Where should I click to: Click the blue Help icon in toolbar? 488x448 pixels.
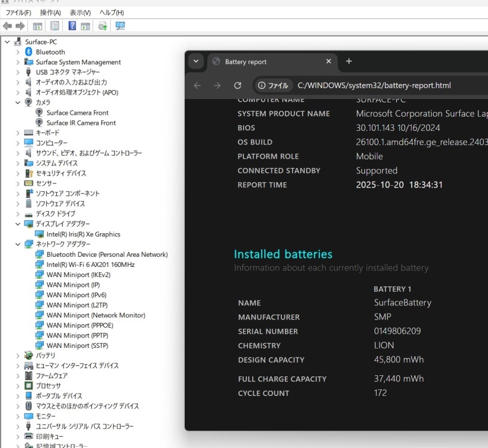[x=72, y=26]
